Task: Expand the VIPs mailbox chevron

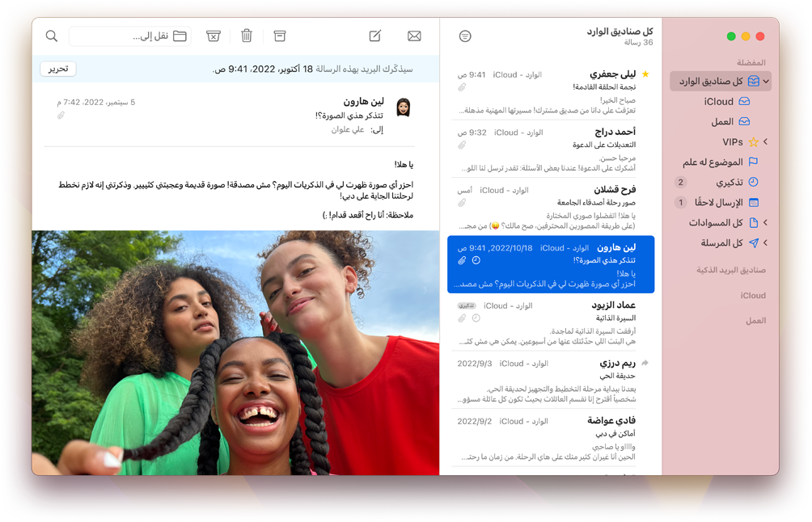Action: [x=765, y=142]
